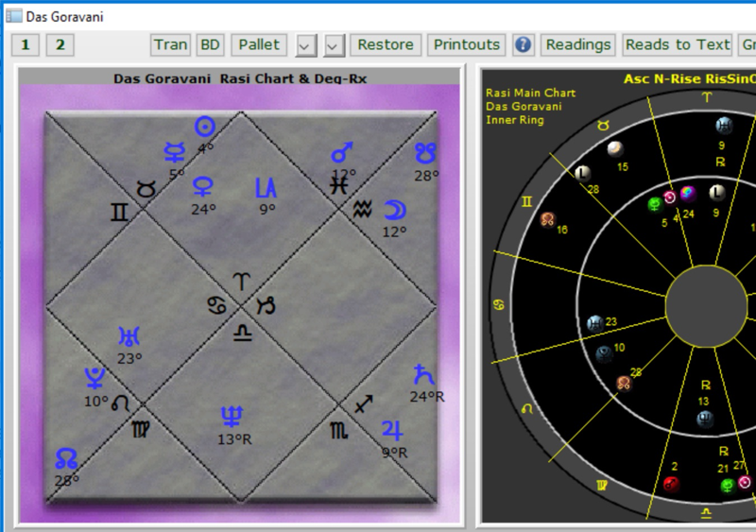This screenshot has width=756, height=532.
Task: Click the Sun glyph in the Rasi chart
Action: [x=204, y=126]
